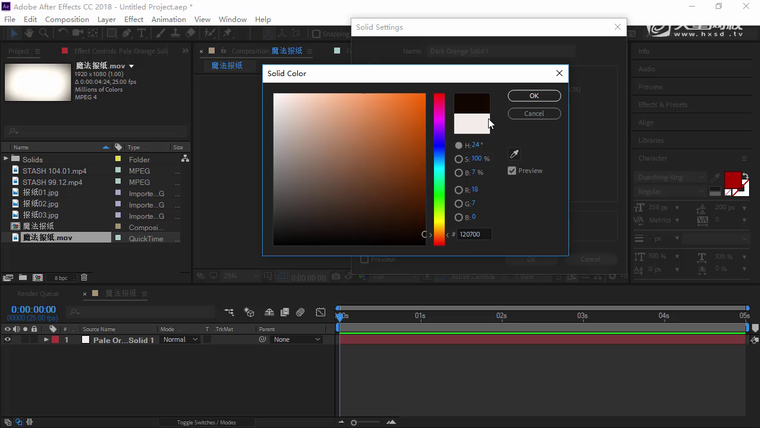760x428 pixels.
Task: Open the Composition menu
Action: (x=67, y=19)
